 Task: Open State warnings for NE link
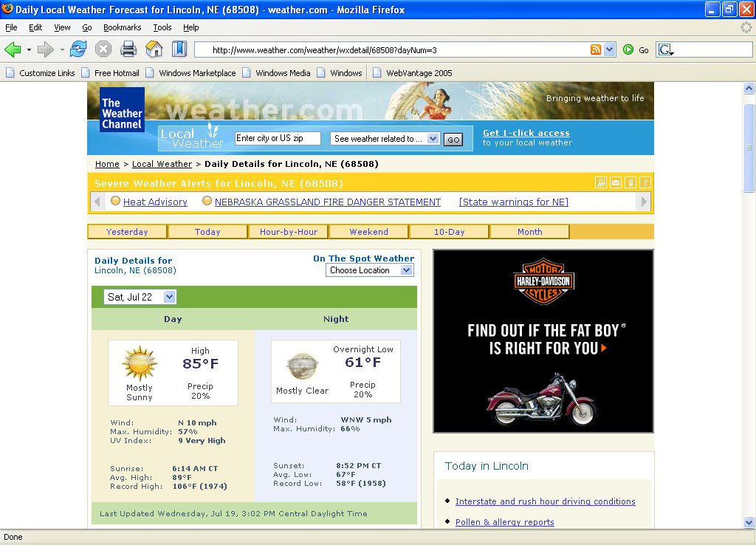point(514,202)
